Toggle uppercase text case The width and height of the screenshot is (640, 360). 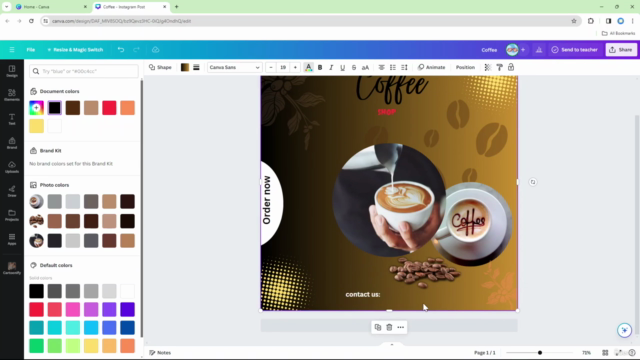click(365, 67)
